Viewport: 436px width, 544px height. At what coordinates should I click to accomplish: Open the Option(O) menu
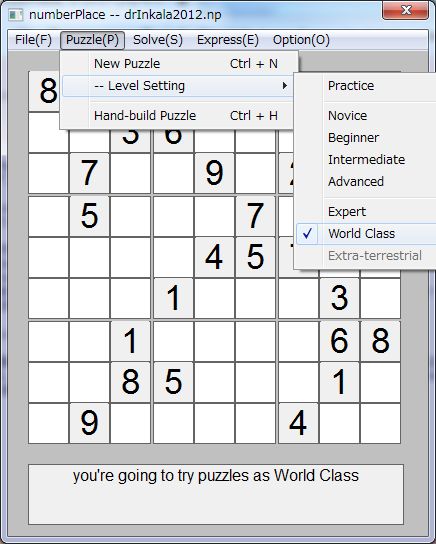click(x=301, y=40)
